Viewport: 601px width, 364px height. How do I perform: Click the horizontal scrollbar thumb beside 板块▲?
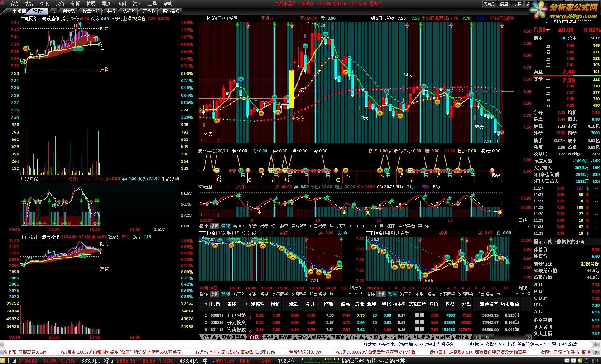tap(487, 337)
